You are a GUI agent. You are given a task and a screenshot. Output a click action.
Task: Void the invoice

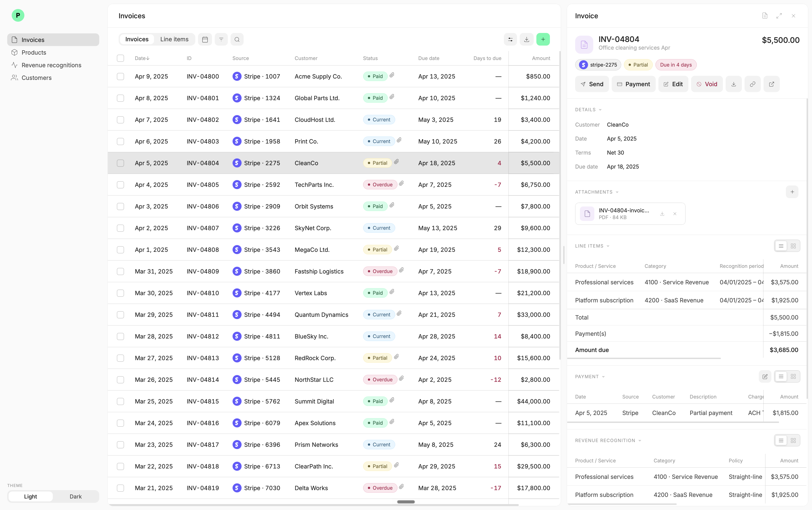click(x=707, y=84)
